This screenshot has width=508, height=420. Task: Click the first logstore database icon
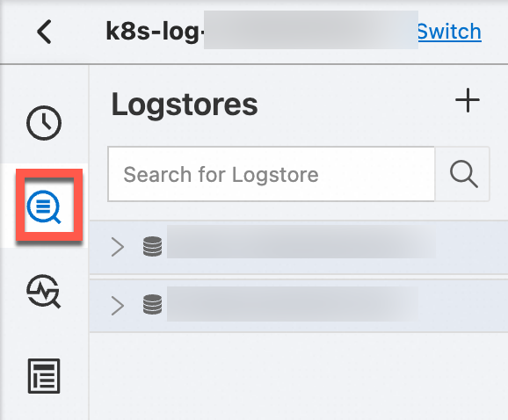click(x=152, y=246)
